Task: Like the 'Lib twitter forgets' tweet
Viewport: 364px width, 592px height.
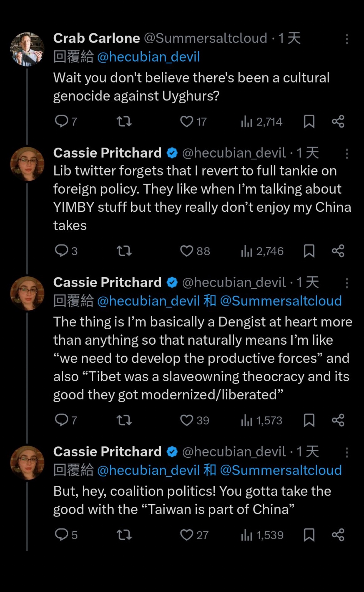Action: tap(187, 251)
